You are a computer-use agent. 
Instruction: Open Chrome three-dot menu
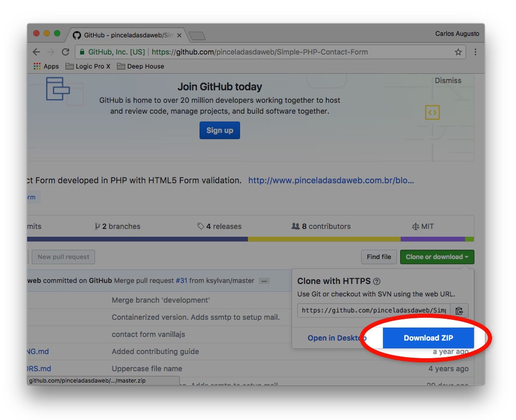point(475,52)
